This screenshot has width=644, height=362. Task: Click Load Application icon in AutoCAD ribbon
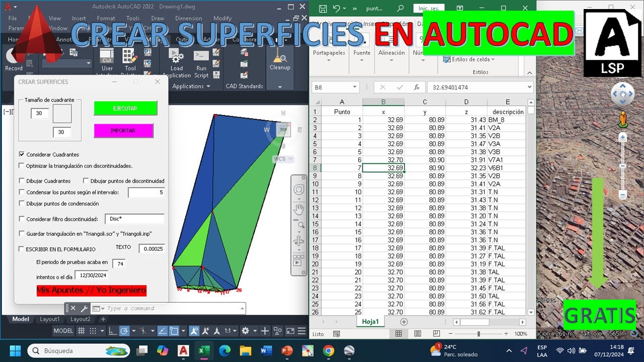point(176,57)
